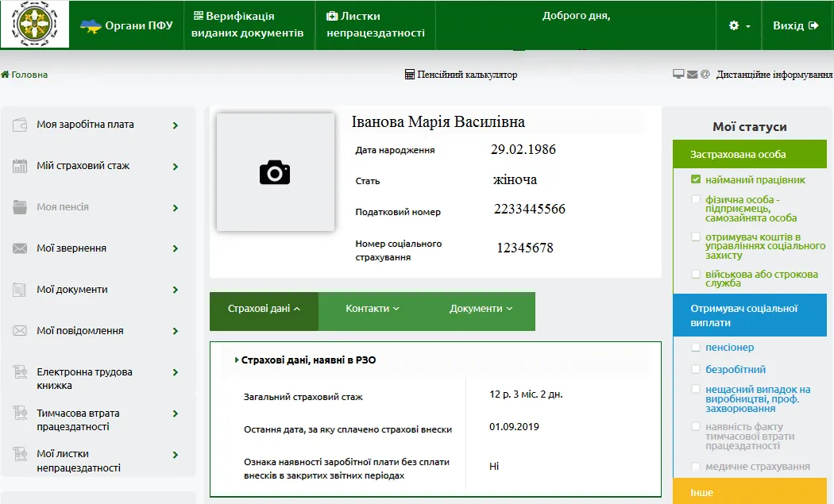Click the Pension Fund emblem logo

click(35, 24)
